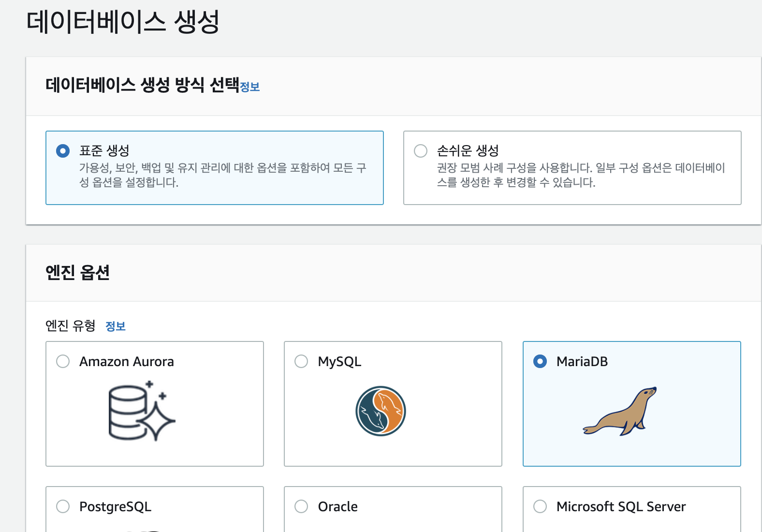Click the 손쉬운 생성 description text

pyautogui.click(x=581, y=175)
